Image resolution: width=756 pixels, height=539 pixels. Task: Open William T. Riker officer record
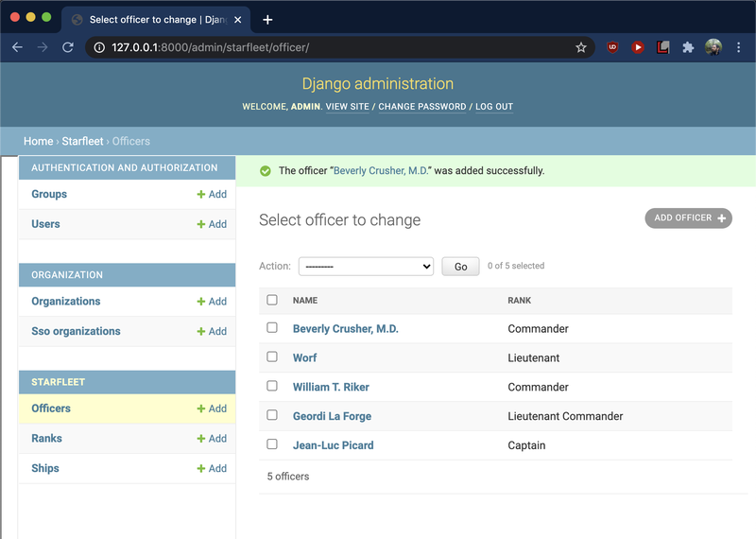[331, 387]
